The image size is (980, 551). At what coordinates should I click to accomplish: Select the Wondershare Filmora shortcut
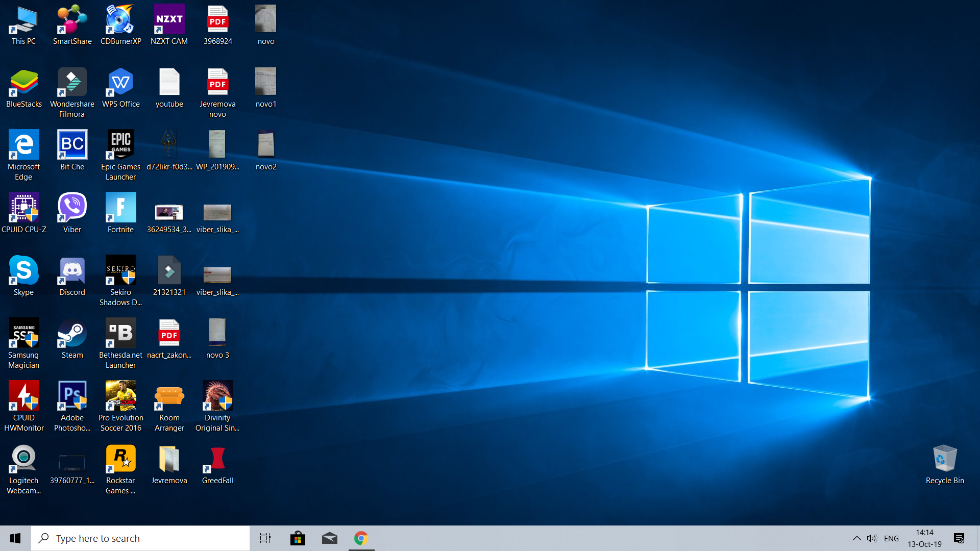[x=72, y=93]
